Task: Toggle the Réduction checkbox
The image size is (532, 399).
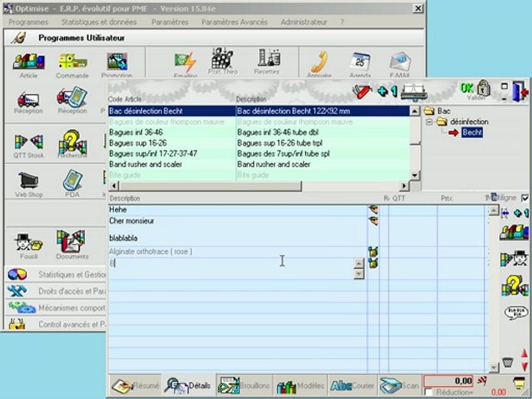Action: [429, 393]
